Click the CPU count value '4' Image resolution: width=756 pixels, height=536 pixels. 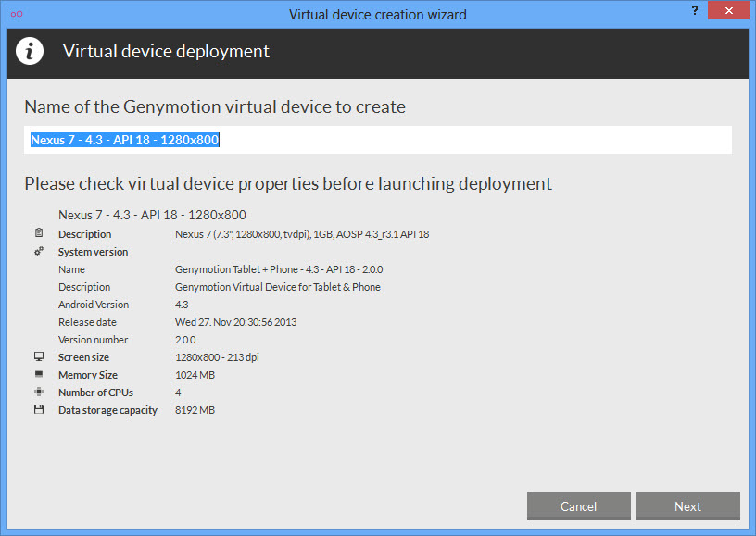(178, 393)
